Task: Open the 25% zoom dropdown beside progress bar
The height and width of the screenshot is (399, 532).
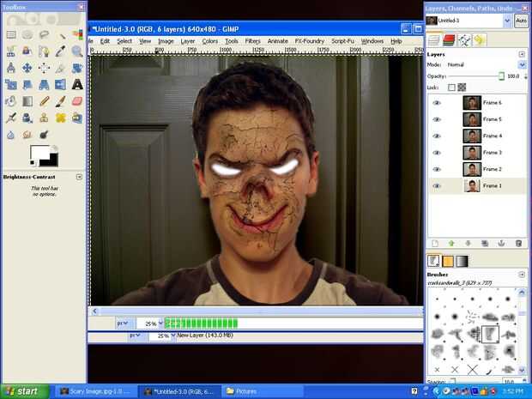Action: click(x=160, y=323)
